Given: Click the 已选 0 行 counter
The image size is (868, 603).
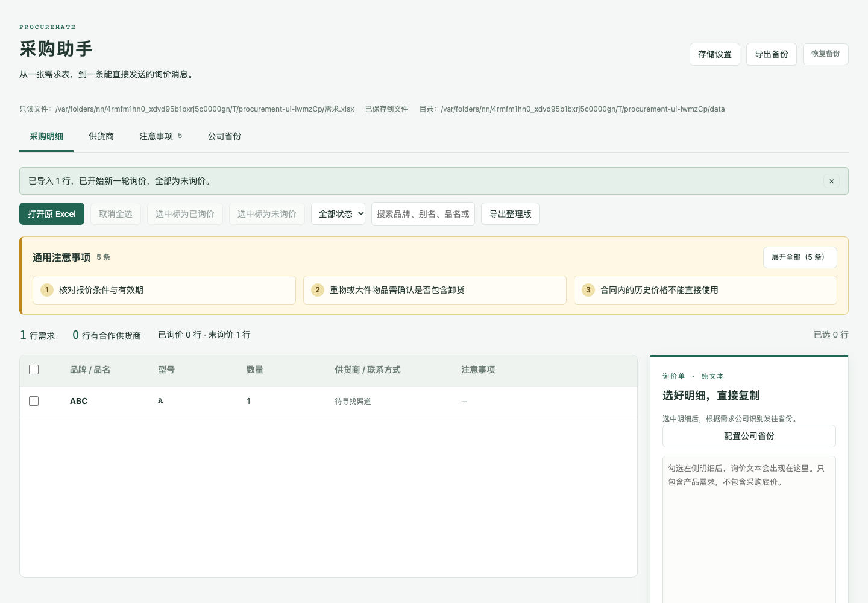Looking at the screenshot, I should point(831,335).
